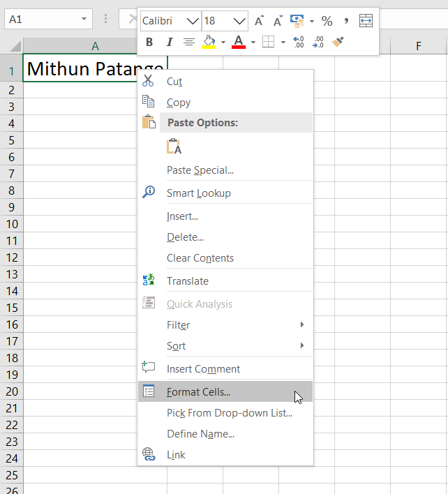Click Decrease Decimal icon

pos(318,42)
